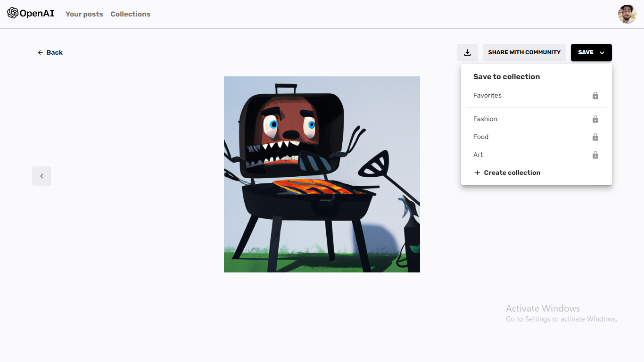Image resolution: width=644 pixels, height=362 pixels.
Task: Click the OpenAI logo
Action: coord(31,13)
